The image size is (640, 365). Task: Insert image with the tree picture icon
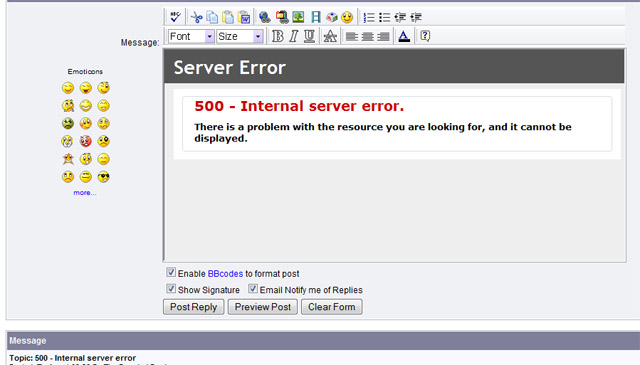pos(298,17)
